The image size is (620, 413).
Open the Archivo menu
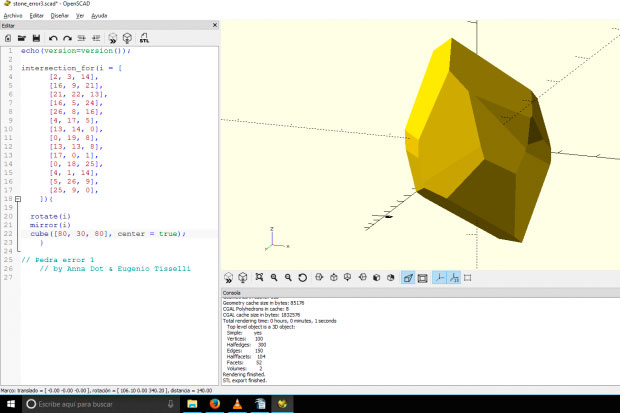pos(12,16)
